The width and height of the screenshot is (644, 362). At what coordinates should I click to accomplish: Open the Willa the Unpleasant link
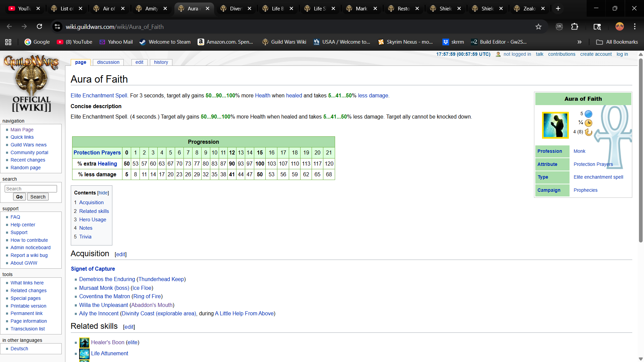[x=103, y=305]
